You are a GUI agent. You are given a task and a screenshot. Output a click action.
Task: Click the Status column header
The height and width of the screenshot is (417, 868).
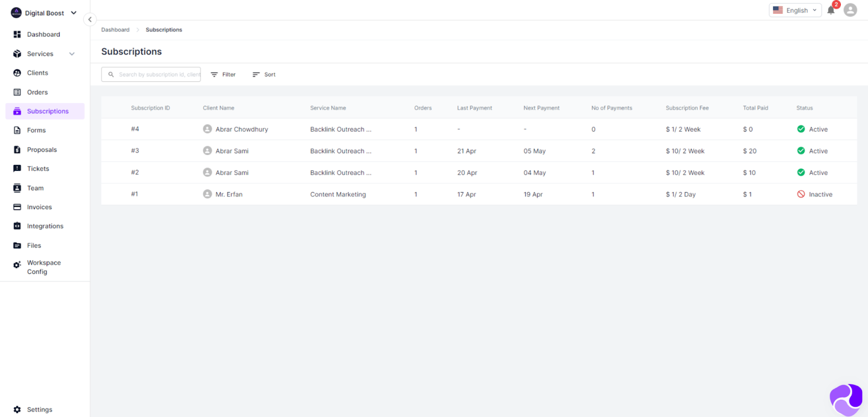[805, 108]
